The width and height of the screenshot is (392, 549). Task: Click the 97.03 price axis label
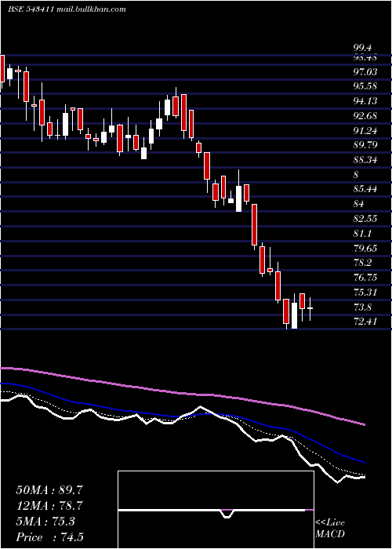(366, 72)
